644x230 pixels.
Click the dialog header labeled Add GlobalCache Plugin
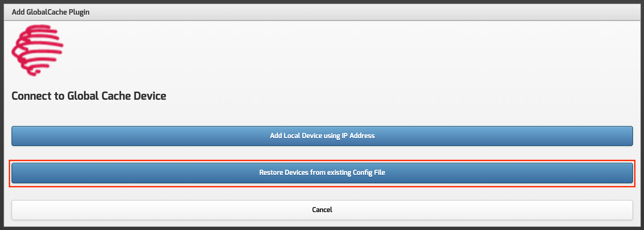[51, 12]
